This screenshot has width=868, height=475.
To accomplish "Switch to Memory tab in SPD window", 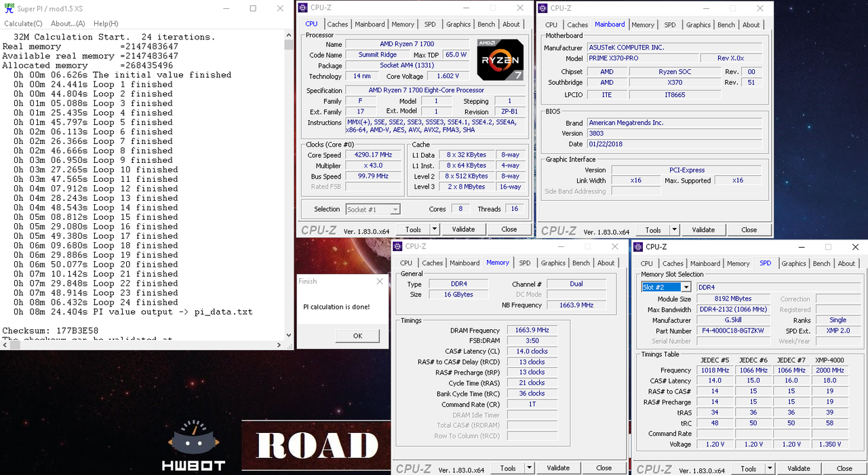I will (738, 263).
